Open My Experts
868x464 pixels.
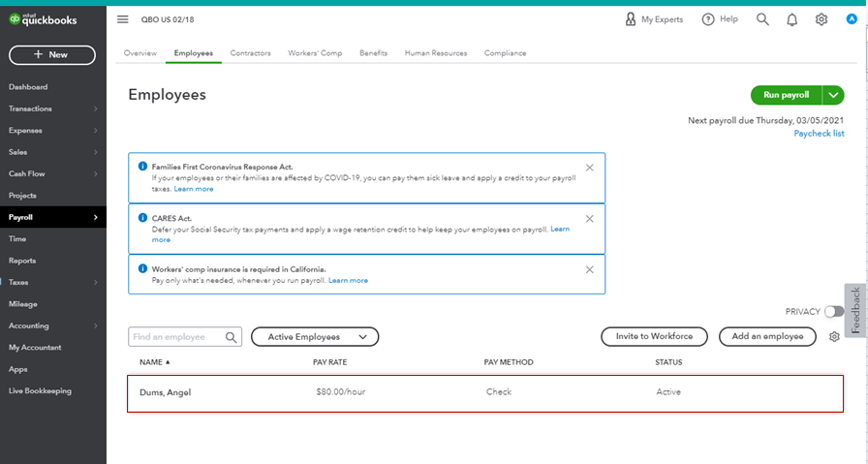coord(654,19)
